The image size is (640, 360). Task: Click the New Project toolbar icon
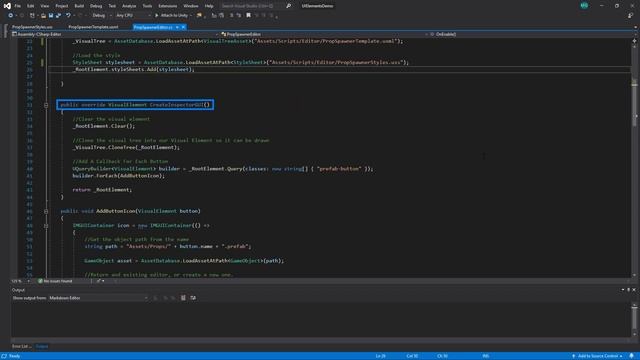pyautogui.click(x=32, y=16)
